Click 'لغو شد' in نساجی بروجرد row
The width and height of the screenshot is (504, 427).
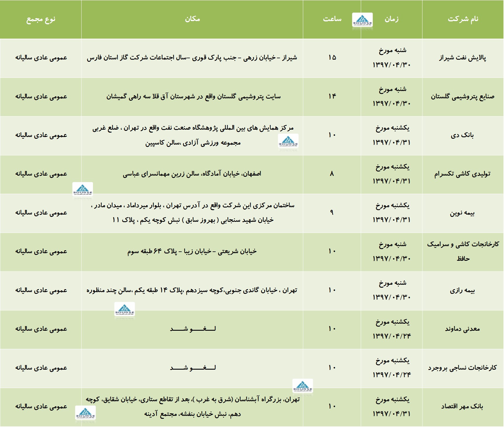193,368
